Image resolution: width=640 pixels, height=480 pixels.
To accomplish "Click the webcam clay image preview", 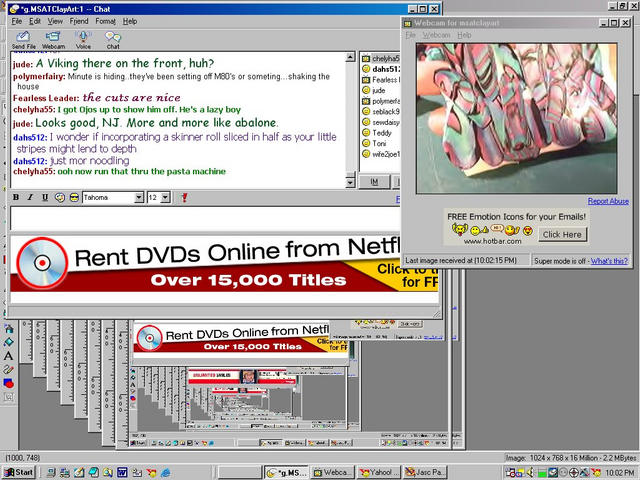I will [516, 118].
